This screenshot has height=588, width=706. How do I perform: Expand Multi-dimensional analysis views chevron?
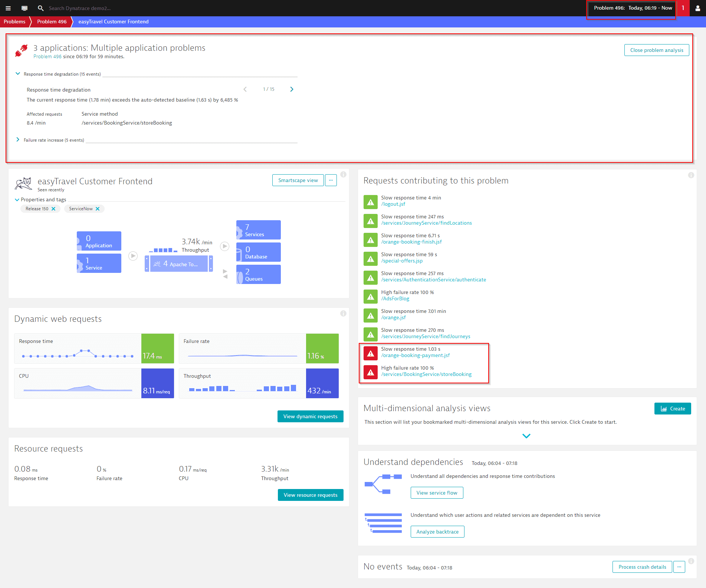(x=526, y=436)
